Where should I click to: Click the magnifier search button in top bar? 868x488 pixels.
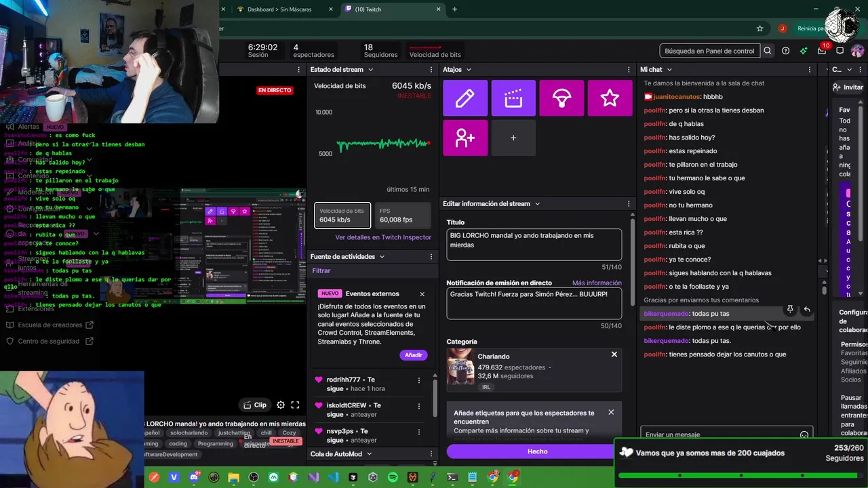coord(768,51)
